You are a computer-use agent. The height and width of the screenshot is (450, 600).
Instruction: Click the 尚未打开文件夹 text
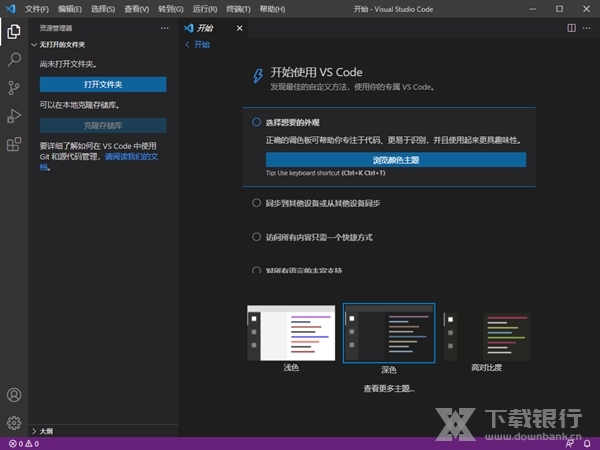68,64
